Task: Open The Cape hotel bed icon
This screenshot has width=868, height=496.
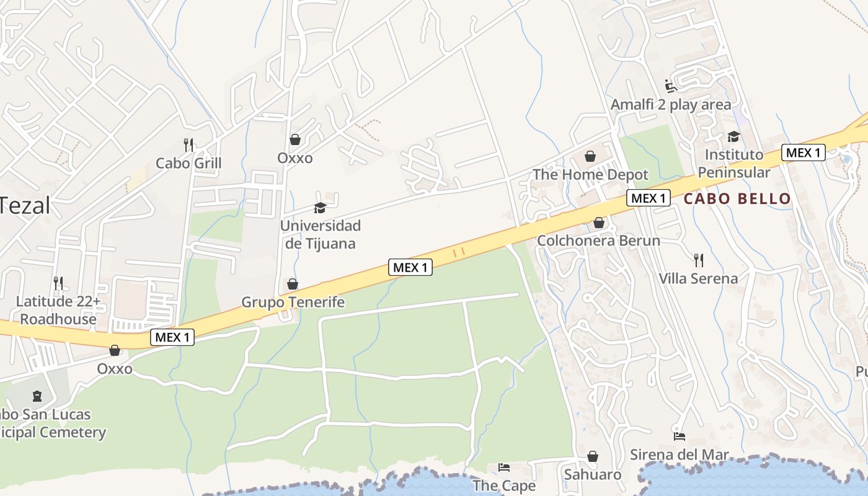Action: (504, 467)
